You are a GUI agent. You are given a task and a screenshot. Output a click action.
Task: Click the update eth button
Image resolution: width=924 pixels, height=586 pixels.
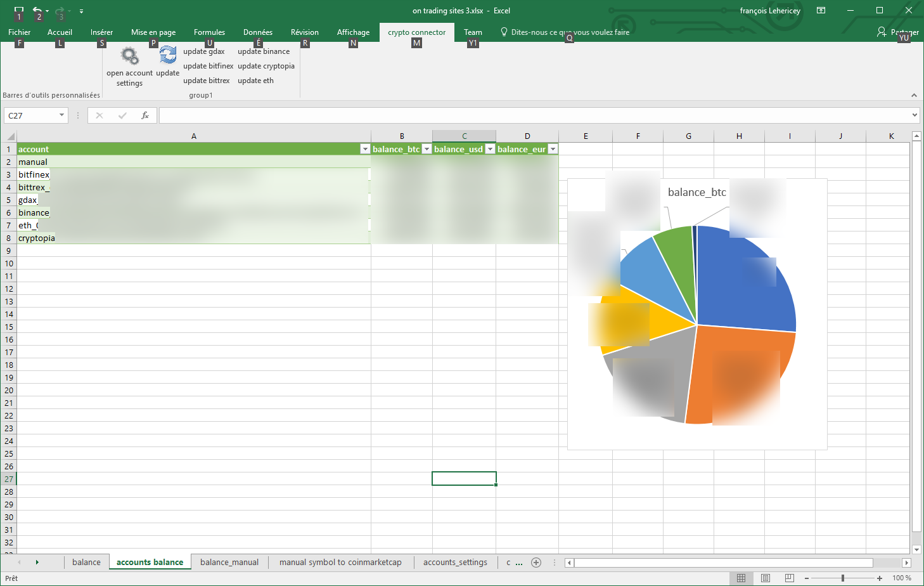click(256, 81)
